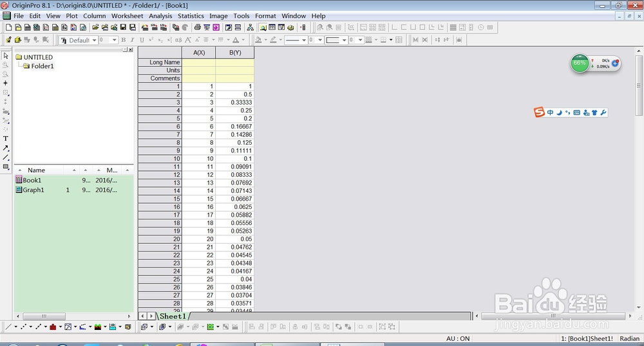
Task: Click the Open project folder icon
Action: point(95,28)
